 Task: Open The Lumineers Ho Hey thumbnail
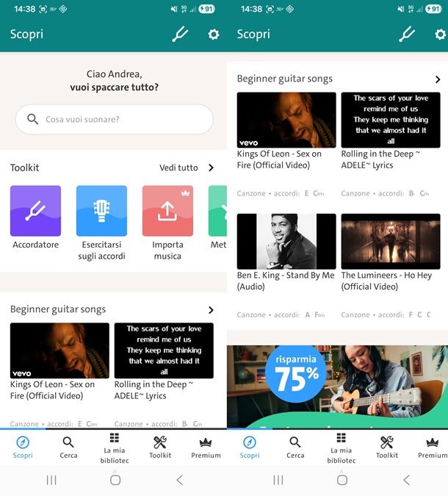391,241
